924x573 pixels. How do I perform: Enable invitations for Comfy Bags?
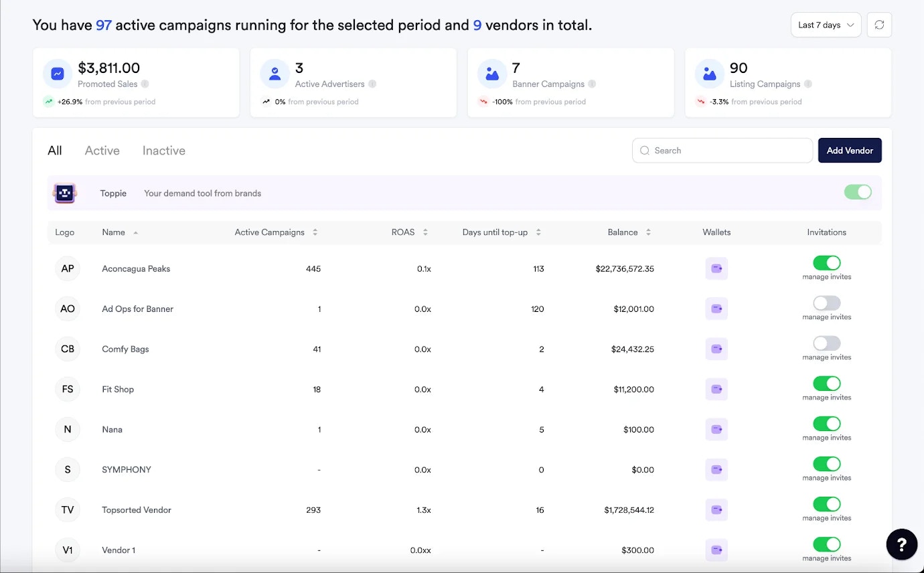pos(826,343)
